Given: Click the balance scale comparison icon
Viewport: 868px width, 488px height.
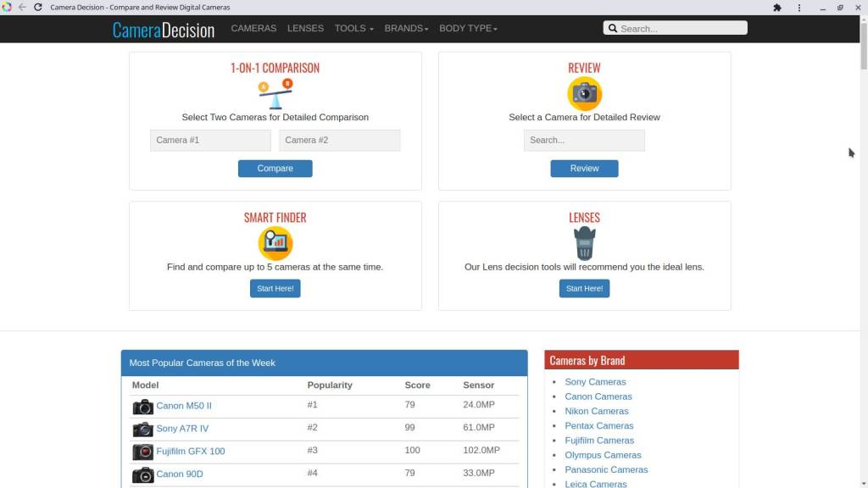Looking at the screenshot, I should click(275, 94).
